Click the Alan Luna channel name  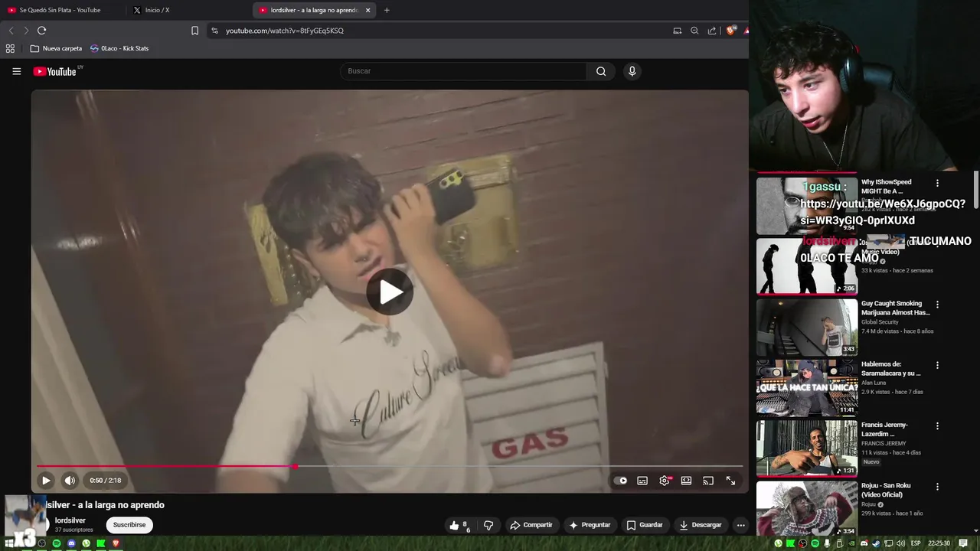[874, 383]
